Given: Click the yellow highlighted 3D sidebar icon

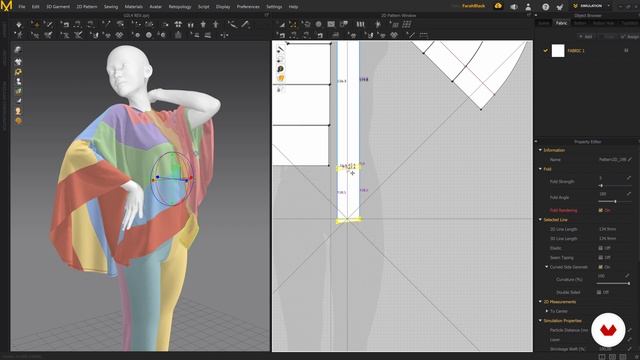Looking at the screenshot, I should pos(18,72).
